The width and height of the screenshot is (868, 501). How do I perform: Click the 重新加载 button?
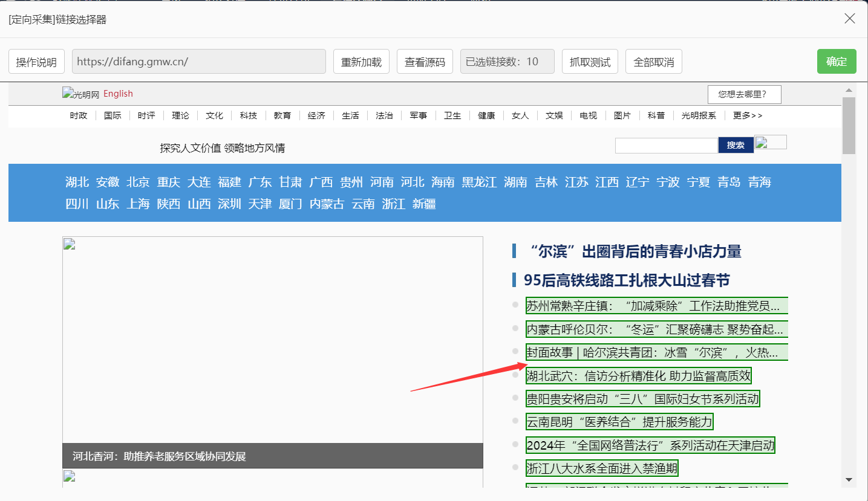click(x=361, y=62)
